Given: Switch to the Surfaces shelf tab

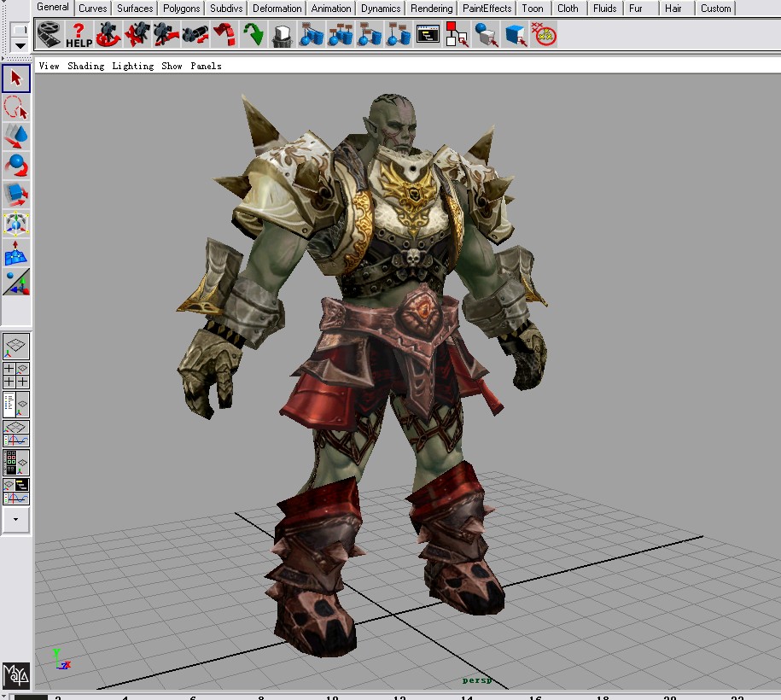Looking at the screenshot, I should pos(135,9).
